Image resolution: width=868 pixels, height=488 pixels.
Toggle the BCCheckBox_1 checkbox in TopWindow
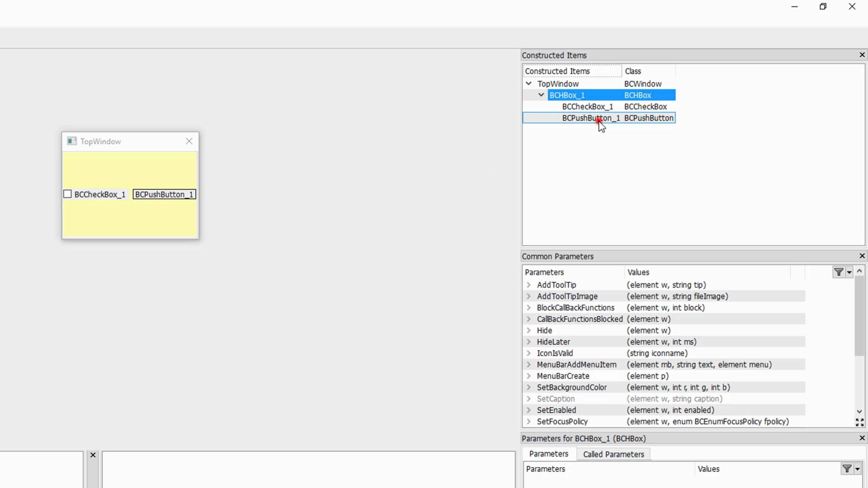click(x=68, y=194)
